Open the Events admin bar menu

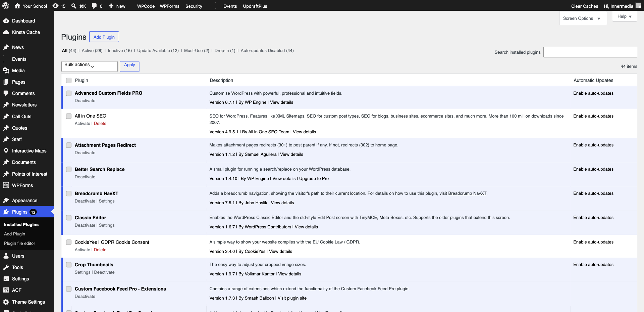230,6
